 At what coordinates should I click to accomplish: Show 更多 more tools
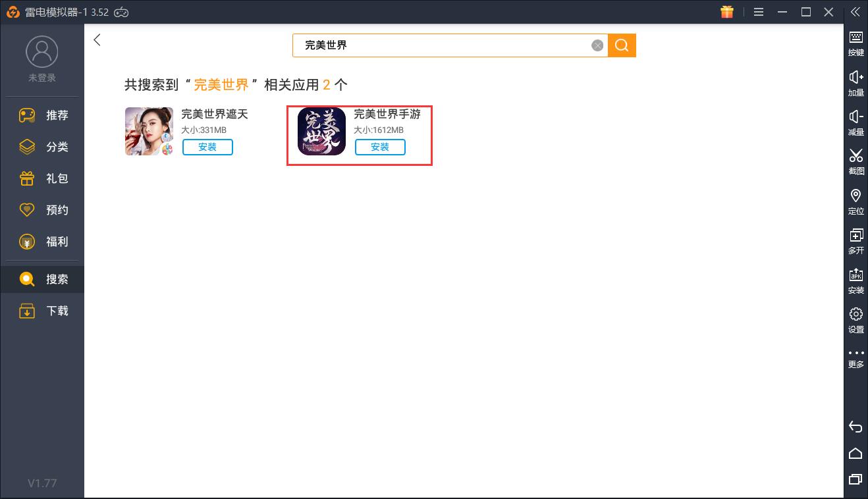(x=856, y=358)
